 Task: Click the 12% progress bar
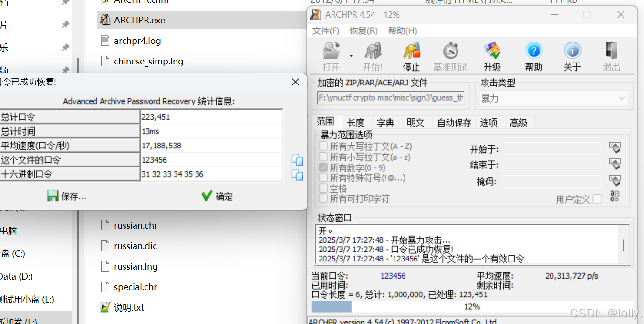472,306
